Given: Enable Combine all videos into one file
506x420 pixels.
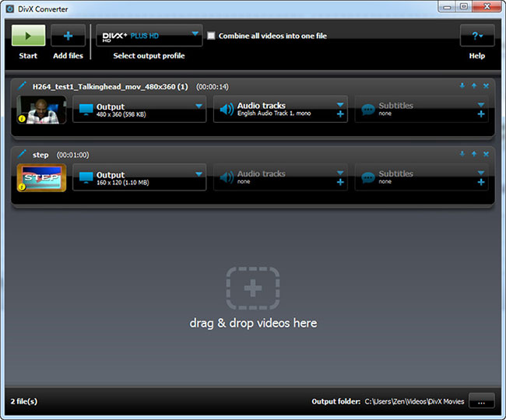Looking at the screenshot, I should click(211, 36).
